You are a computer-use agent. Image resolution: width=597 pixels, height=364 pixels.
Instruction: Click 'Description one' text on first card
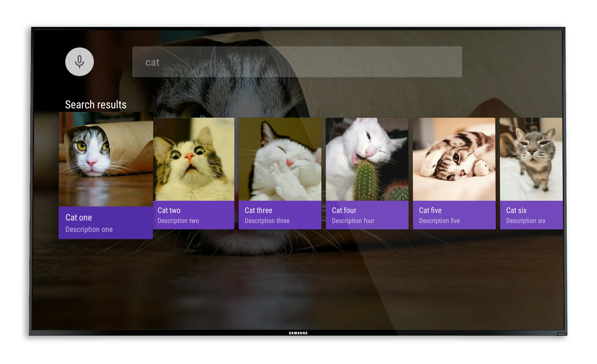[x=89, y=229]
